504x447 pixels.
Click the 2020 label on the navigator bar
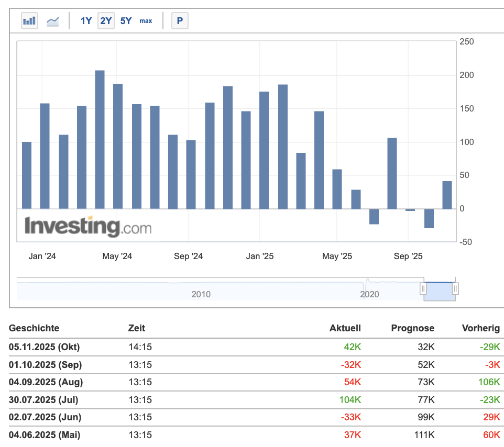coord(370,294)
